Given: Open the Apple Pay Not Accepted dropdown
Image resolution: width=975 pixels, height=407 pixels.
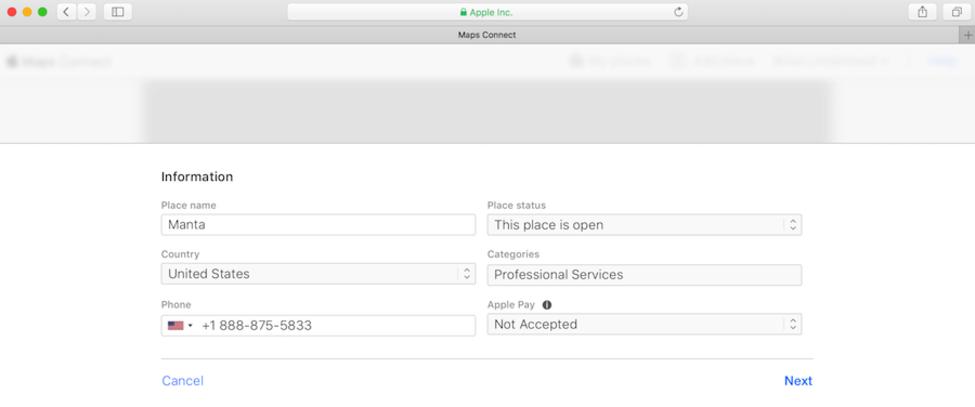Looking at the screenshot, I should click(644, 324).
